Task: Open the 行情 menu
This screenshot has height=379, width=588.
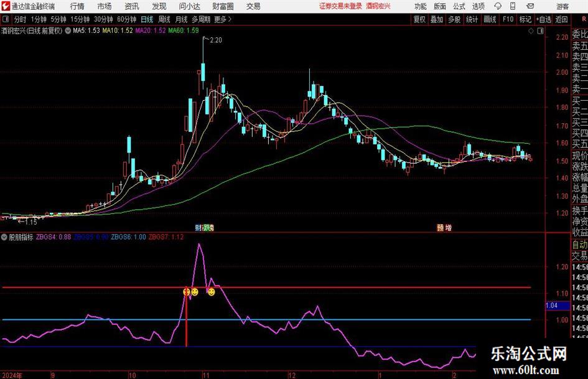Action: [77, 6]
